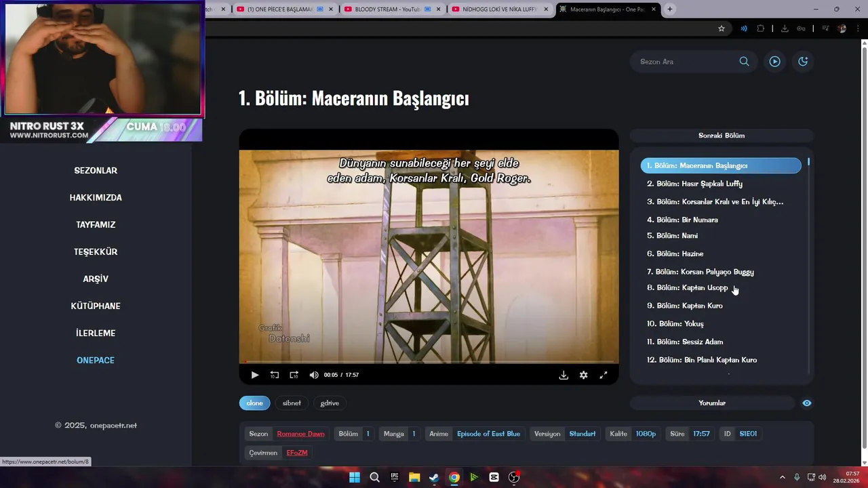
Task: Open KÜTÜPHANE page
Action: (96, 306)
